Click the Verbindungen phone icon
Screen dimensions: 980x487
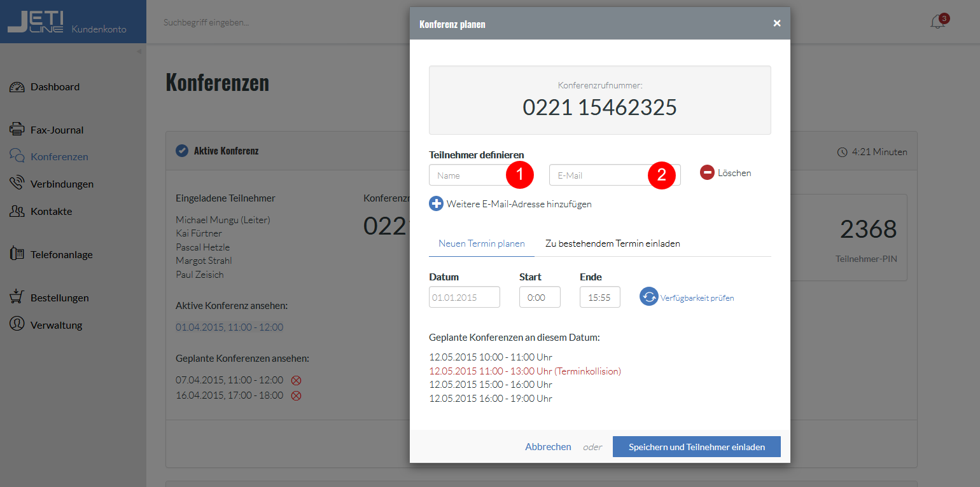point(17,184)
